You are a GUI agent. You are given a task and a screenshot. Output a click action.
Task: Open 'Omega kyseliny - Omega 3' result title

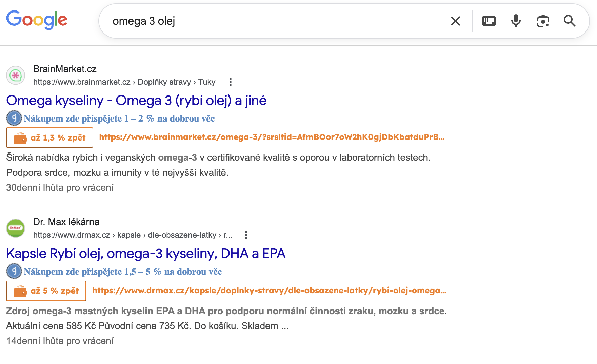[x=136, y=101]
